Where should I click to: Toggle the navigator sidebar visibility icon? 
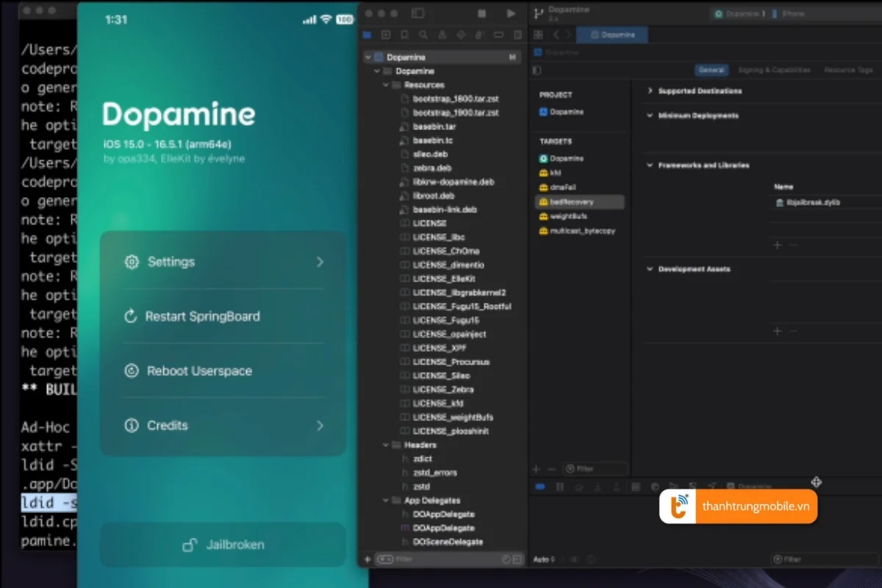pyautogui.click(x=418, y=13)
